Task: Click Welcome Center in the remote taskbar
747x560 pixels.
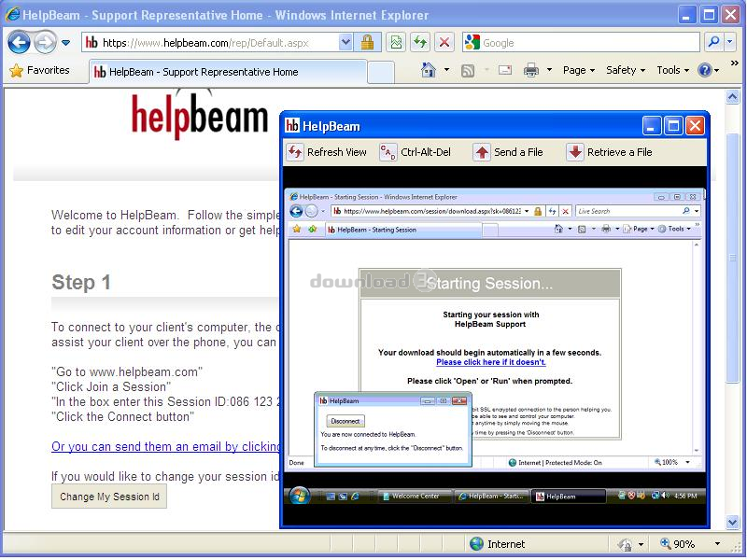Action: click(416, 497)
